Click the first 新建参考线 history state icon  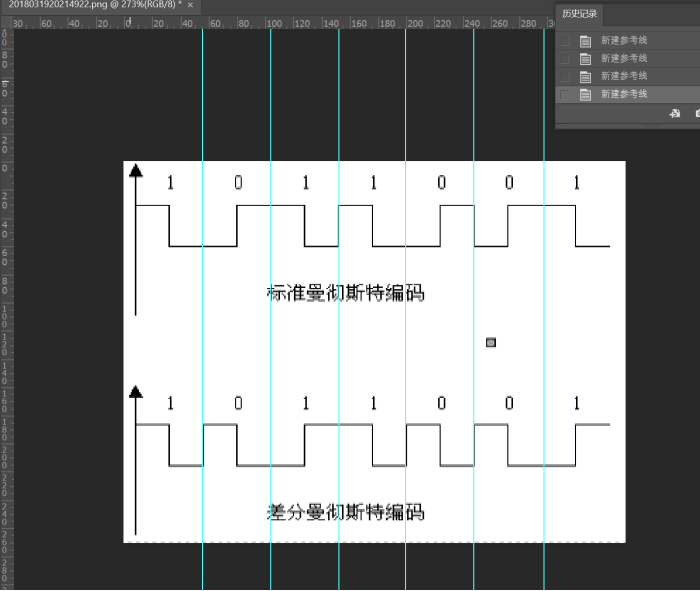[585, 41]
